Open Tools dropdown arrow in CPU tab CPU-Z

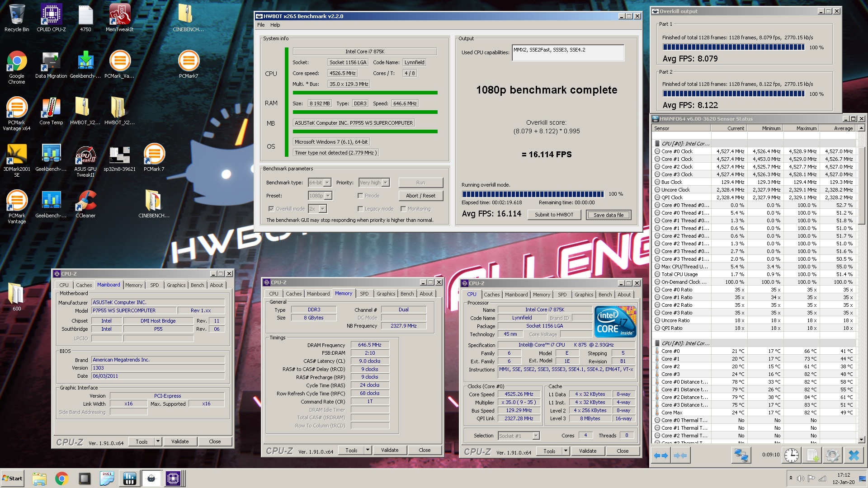566,451
